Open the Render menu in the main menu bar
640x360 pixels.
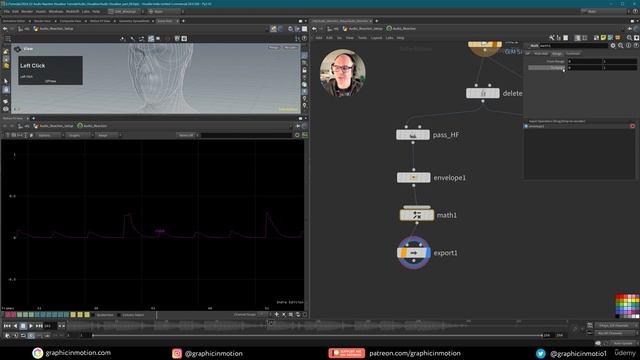pyautogui.click(x=27, y=11)
